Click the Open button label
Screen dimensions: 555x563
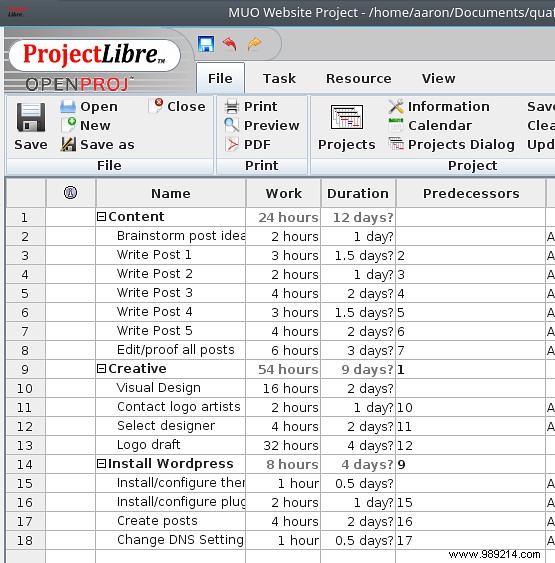tap(99, 107)
